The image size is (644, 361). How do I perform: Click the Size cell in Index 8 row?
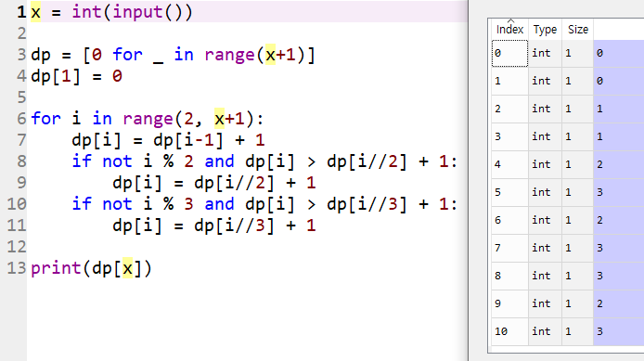(x=577, y=276)
